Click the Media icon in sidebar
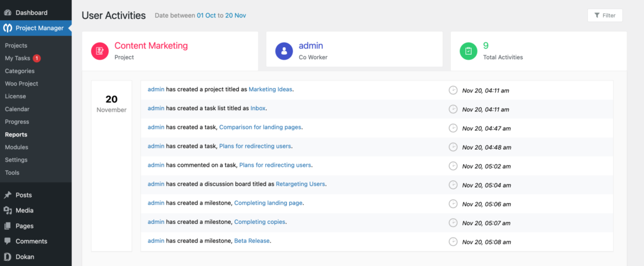Screen dimensions: 644x266 click(7, 211)
